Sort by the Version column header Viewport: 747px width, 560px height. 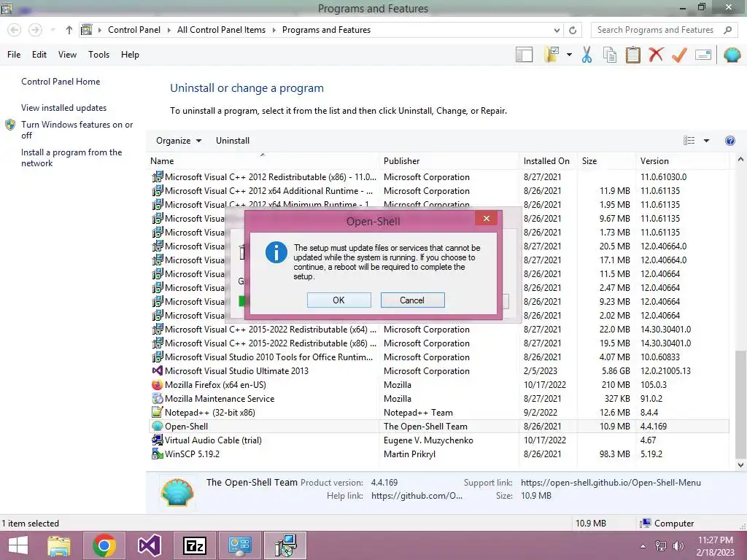tap(682, 161)
